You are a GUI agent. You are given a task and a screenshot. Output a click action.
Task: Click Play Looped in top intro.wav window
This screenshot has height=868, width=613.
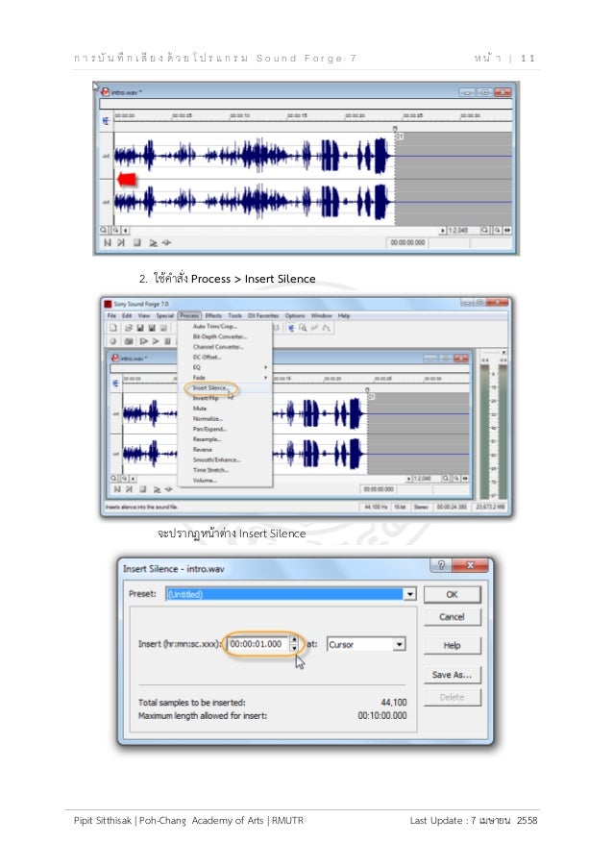tap(166, 243)
